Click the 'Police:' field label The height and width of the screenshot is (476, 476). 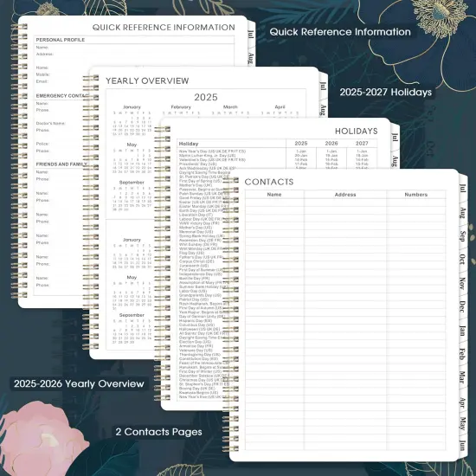tap(42, 144)
